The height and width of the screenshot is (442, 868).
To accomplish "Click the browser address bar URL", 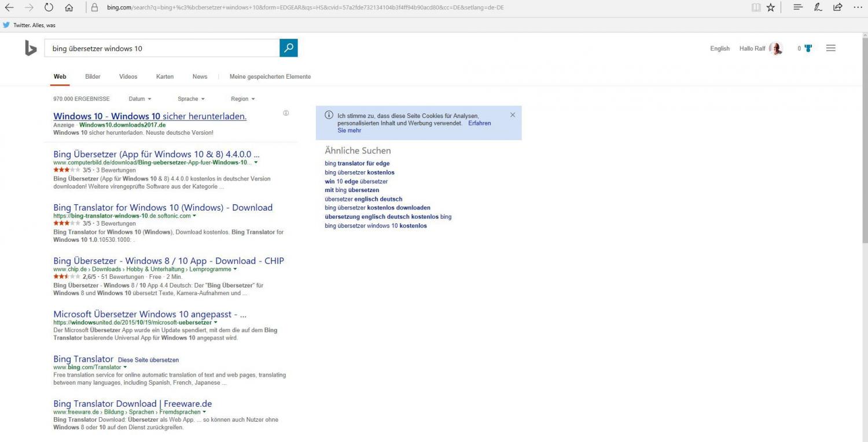I will [x=306, y=8].
